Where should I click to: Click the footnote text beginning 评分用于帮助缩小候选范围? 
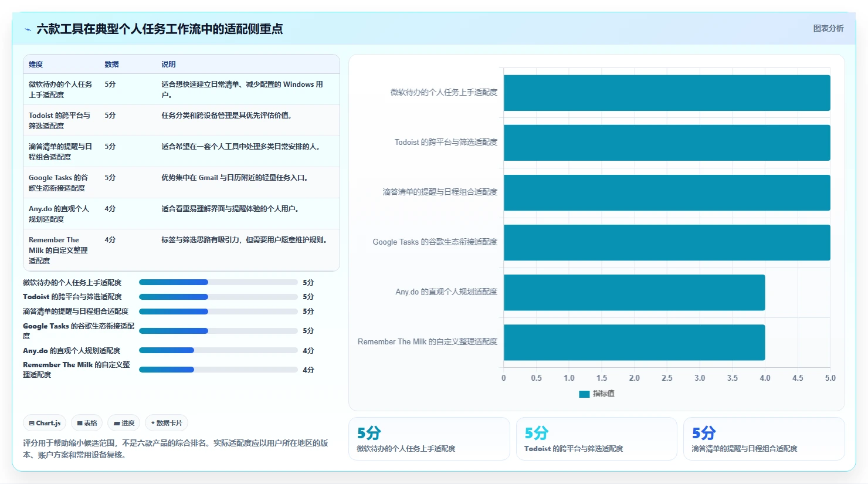pos(175,449)
